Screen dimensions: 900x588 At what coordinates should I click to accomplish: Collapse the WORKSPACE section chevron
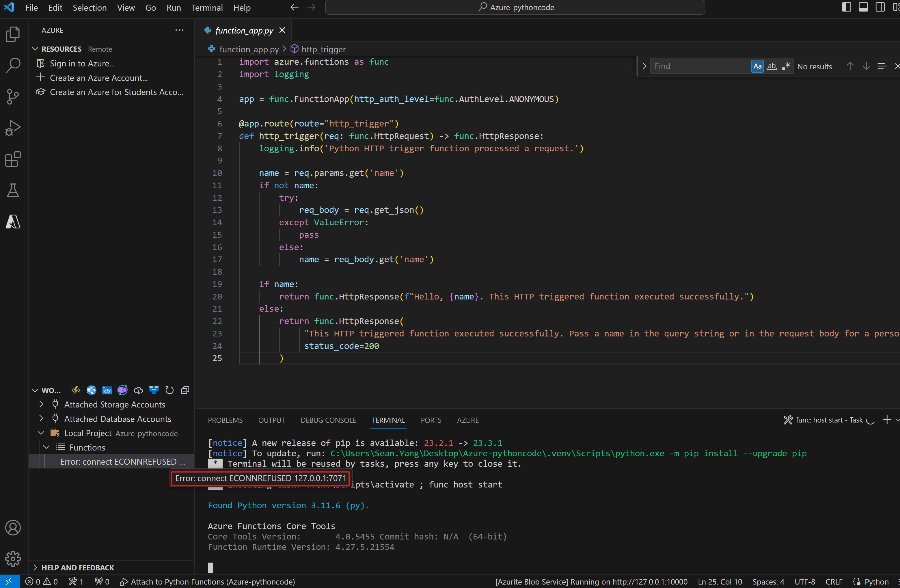click(35, 390)
